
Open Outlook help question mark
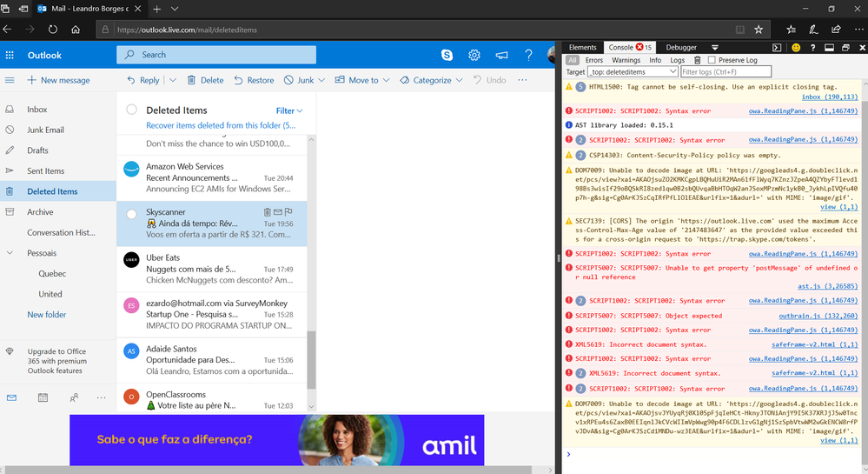pos(528,55)
